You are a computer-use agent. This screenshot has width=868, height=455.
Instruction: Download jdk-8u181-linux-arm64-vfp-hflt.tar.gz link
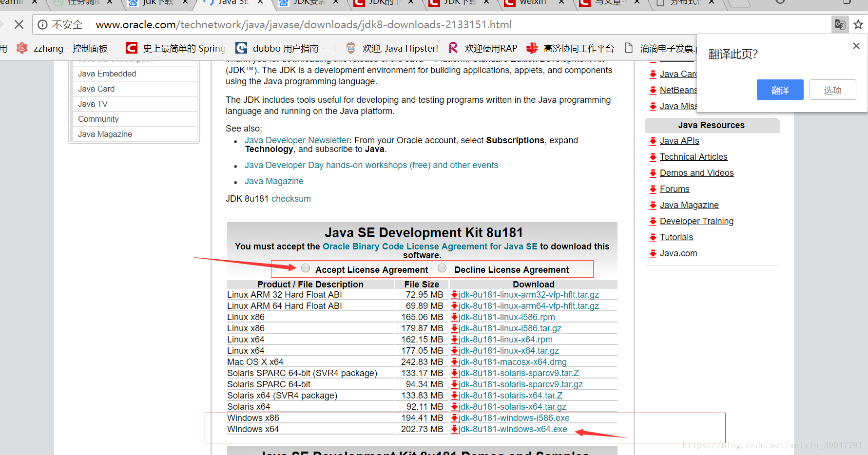[529, 306]
